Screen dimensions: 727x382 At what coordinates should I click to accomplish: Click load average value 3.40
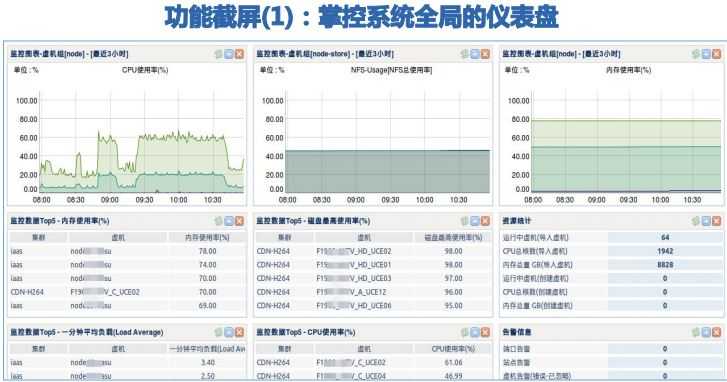(x=207, y=363)
